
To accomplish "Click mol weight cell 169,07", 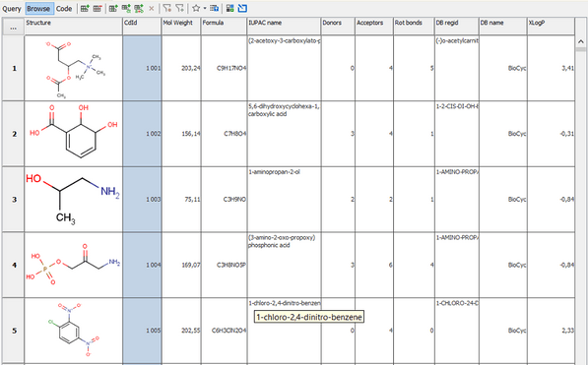I will click(181, 265).
